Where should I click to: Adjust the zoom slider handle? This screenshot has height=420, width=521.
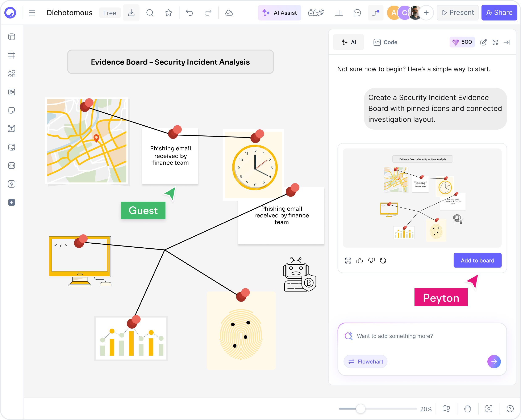360,409
